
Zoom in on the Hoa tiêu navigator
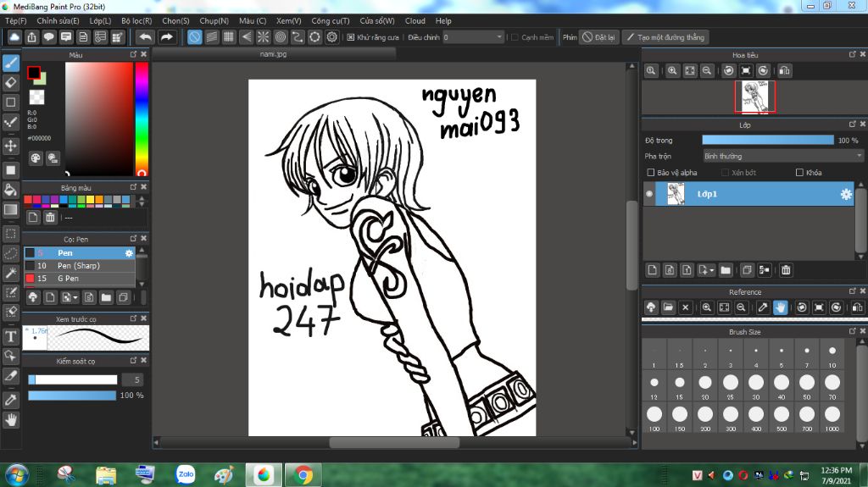pos(672,71)
